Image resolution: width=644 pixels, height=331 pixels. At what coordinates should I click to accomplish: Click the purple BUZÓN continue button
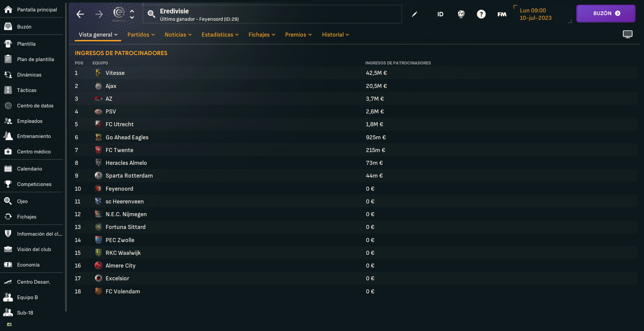pos(606,13)
